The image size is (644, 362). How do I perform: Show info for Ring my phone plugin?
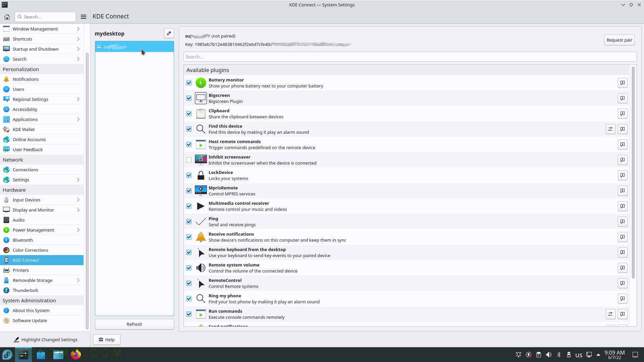pyautogui.click(x=623, y=299)
